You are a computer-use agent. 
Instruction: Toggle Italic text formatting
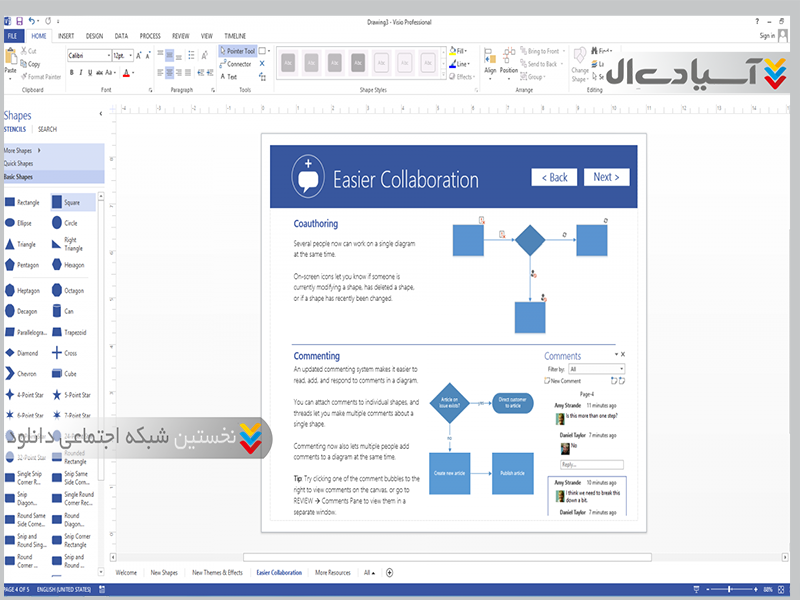(x=82, y=73)
